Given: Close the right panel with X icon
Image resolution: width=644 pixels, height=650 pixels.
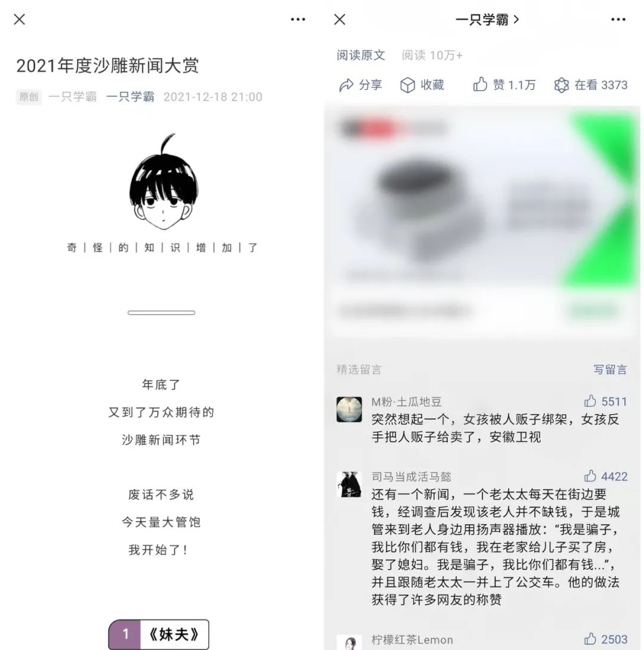Looking at the screenshot, I should (340, 20).
